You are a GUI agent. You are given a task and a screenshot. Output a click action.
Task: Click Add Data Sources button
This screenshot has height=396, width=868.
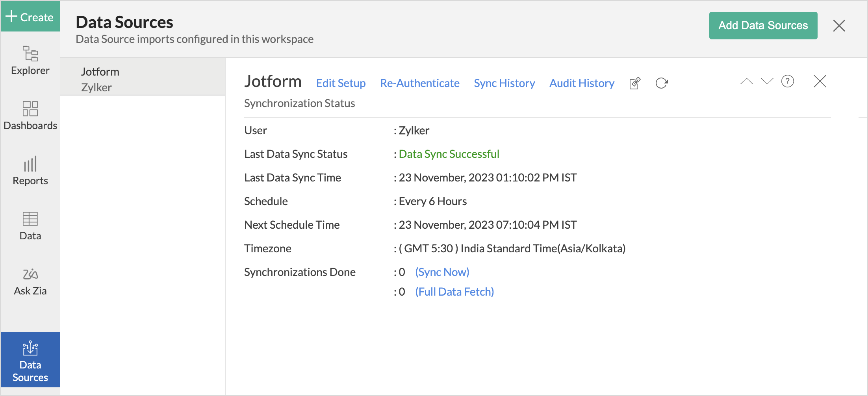[x=763, y=26]
